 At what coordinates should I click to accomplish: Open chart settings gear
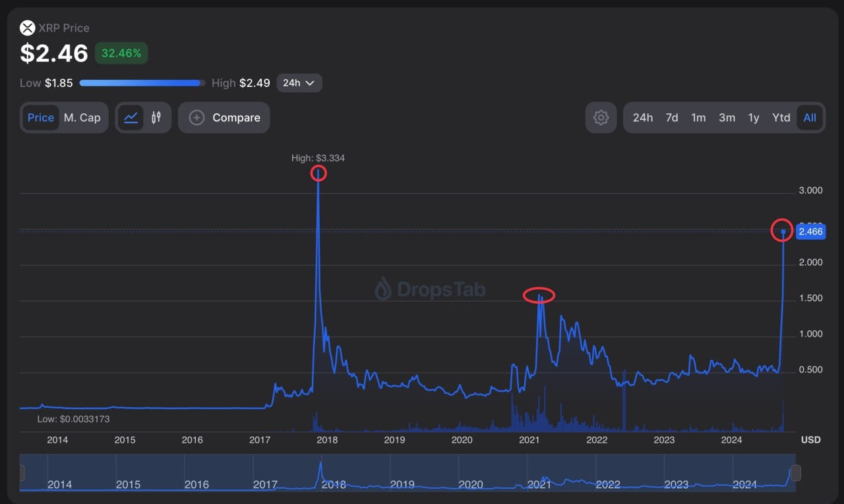[601, 118]
